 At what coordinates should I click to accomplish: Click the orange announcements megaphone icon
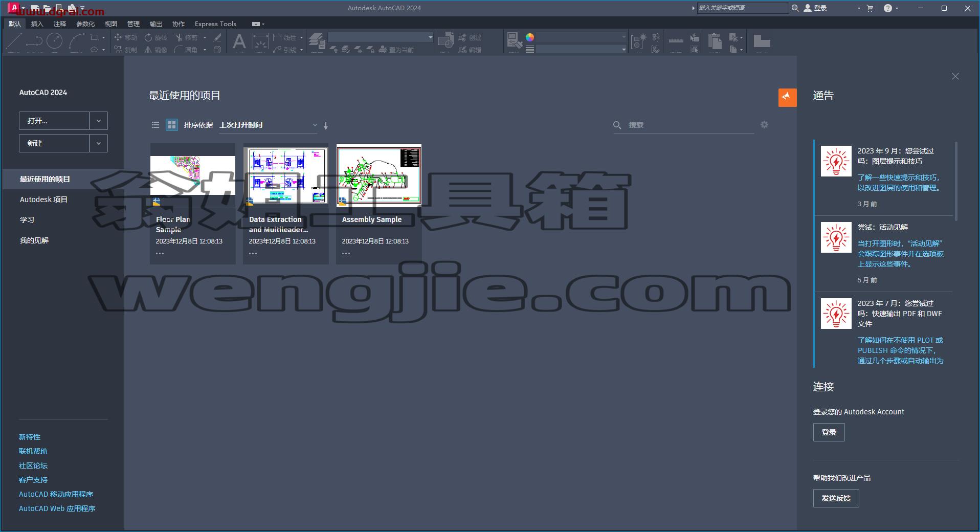click(787, 97)
